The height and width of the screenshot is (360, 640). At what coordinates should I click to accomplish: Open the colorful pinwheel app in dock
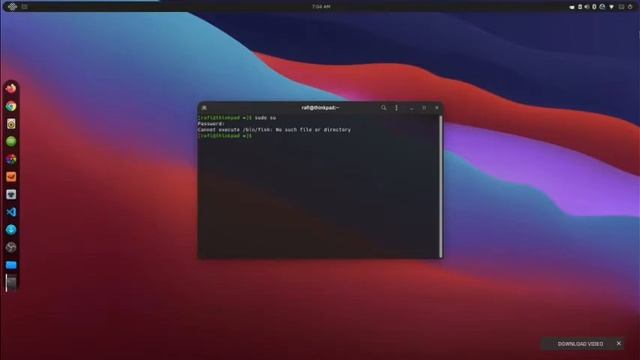[11, 159]
